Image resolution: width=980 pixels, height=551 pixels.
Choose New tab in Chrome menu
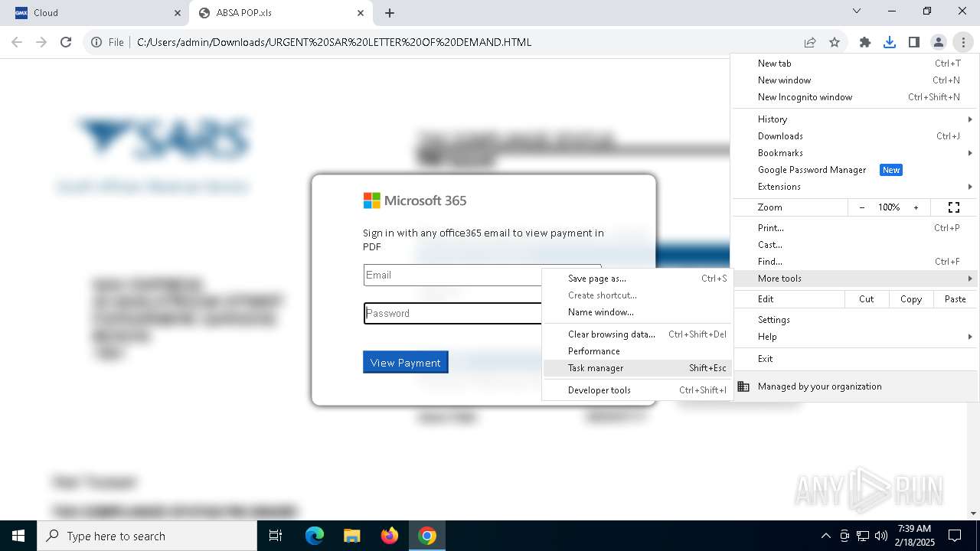click(x=854, y=64)
